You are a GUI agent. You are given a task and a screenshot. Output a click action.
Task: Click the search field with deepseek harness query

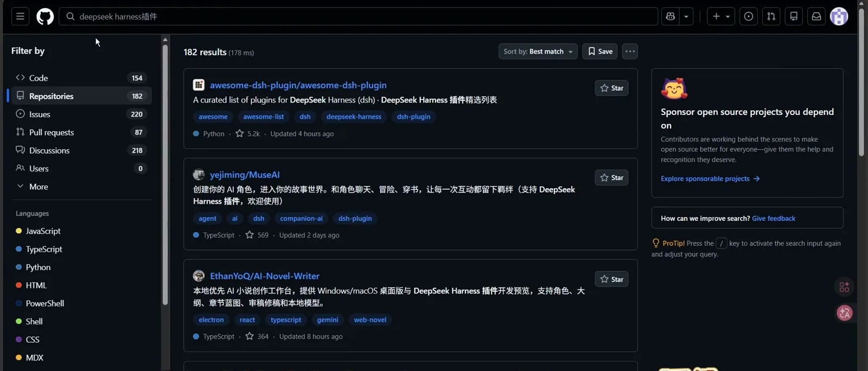click(x=358, y=16)
